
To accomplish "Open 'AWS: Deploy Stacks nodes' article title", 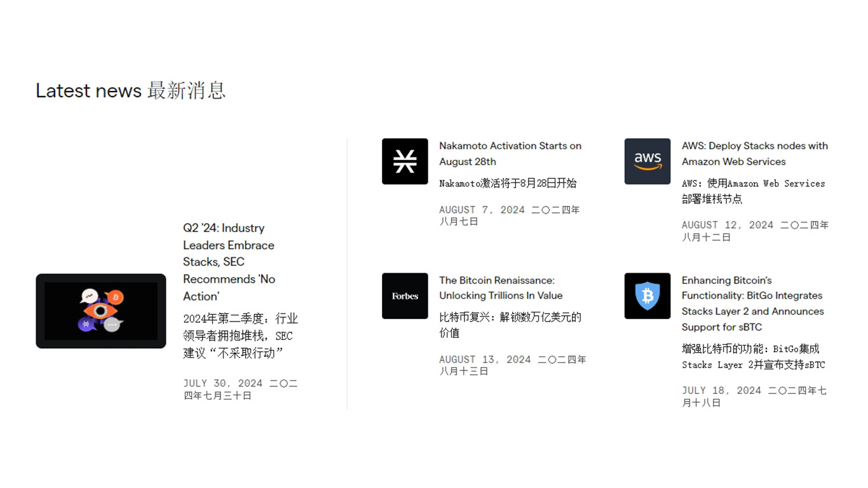I will click(x=754, y=154).
